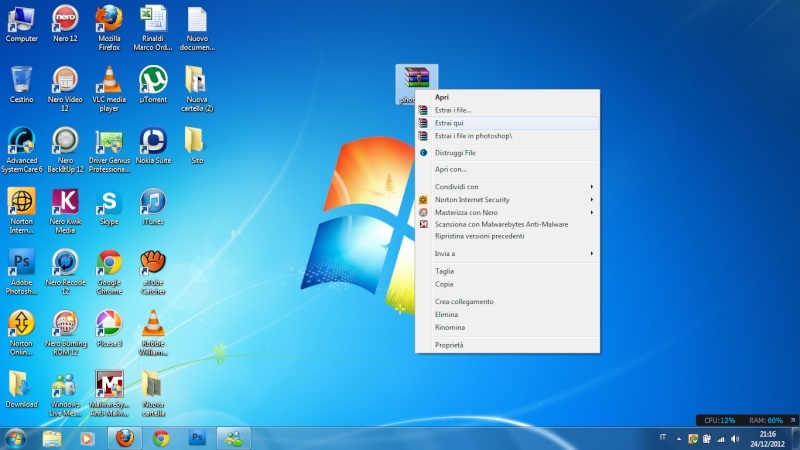Expand the Masterizza con Nero submenu
The image size is (800, 450).
click(508, 212)
